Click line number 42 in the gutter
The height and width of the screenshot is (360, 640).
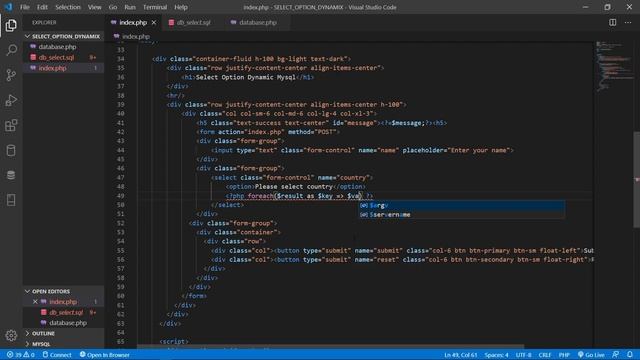click(120, 132)
